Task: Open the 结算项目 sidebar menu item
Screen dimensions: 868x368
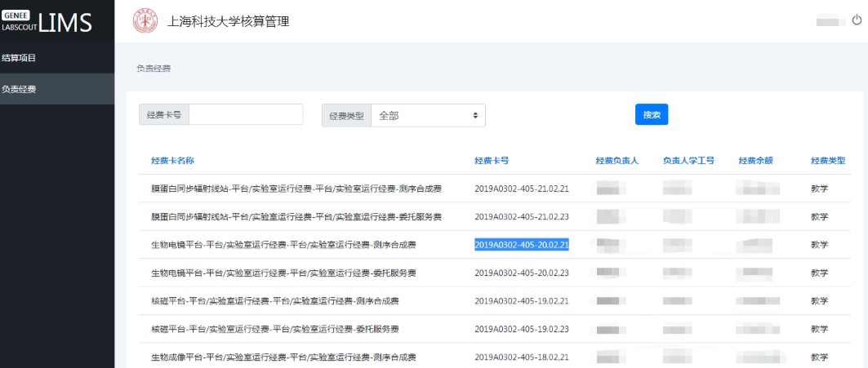Action: coord(20,58)
